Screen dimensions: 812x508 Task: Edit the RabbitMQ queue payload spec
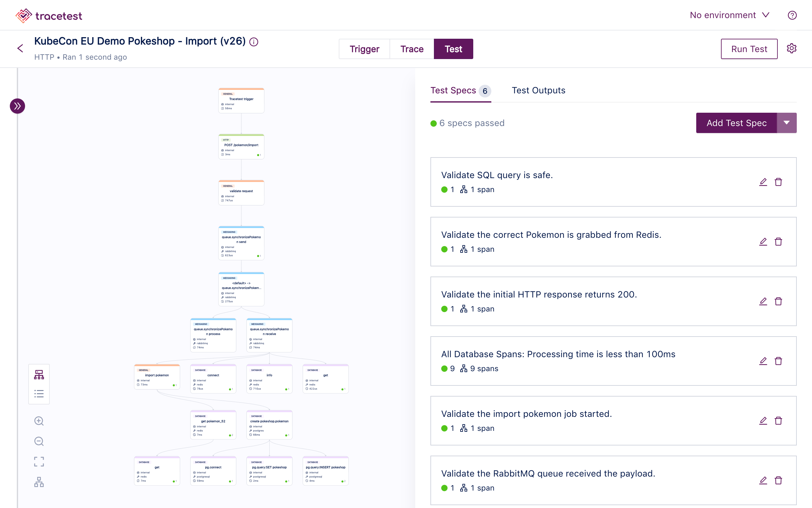point(763,480)
